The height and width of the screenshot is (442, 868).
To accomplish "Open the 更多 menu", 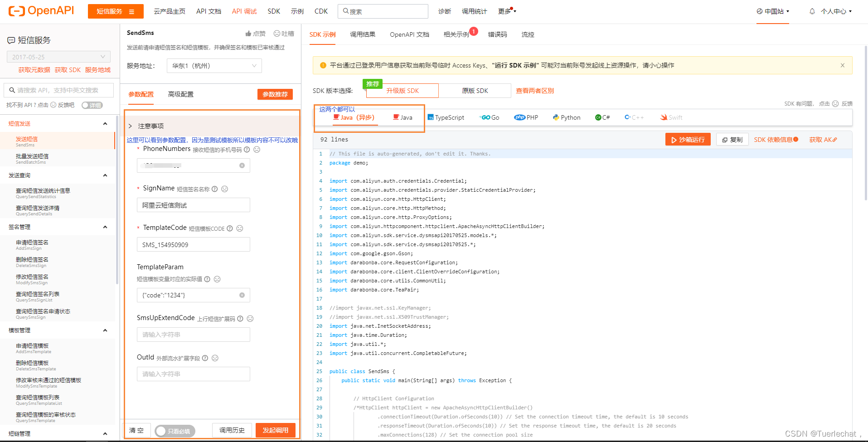I will pos(507,11).
